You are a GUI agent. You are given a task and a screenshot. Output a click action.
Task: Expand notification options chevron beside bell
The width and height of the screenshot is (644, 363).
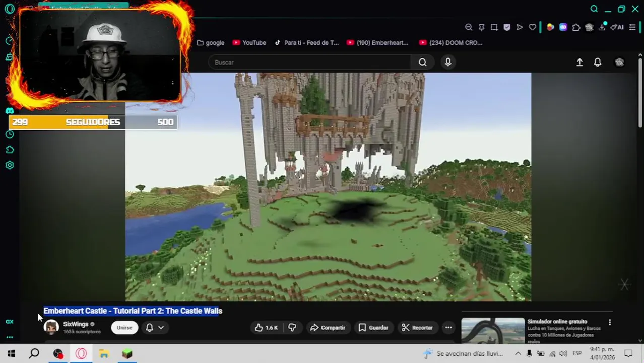coord(161,328)
